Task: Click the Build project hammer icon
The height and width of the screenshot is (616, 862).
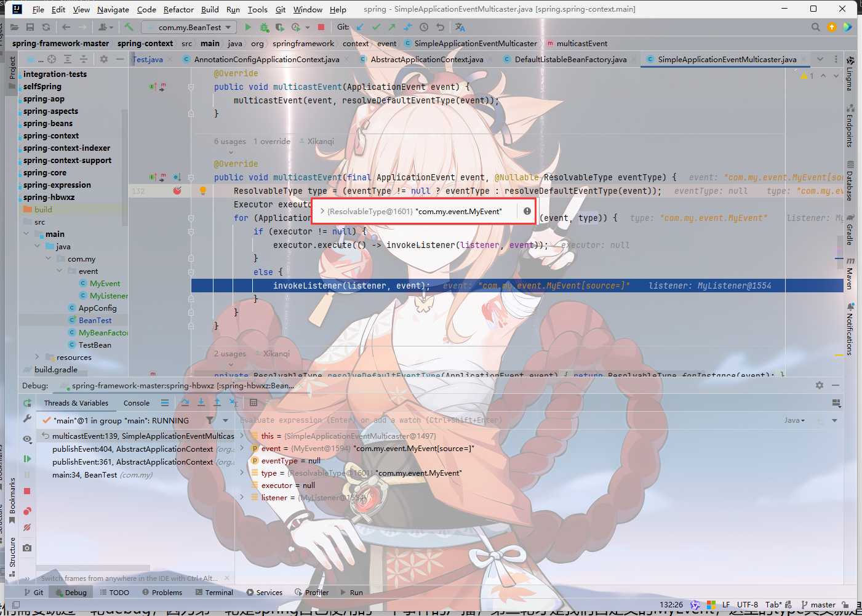Action: pyautogui.click(x=129, y=27)
